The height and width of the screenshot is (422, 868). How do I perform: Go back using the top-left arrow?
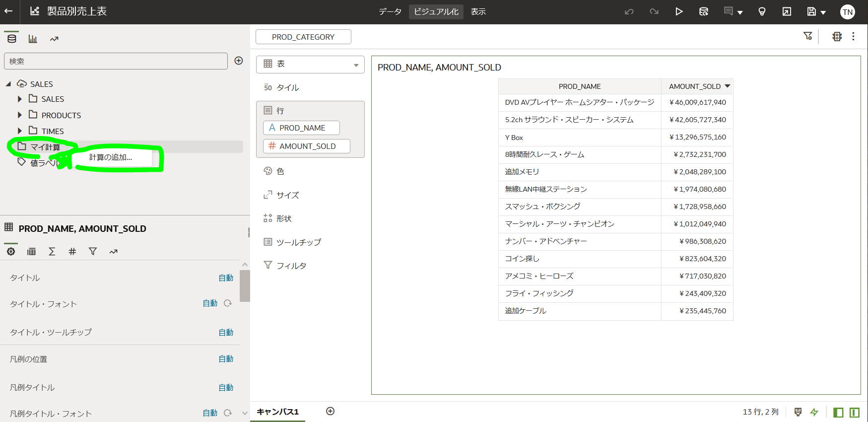(8, 11)
